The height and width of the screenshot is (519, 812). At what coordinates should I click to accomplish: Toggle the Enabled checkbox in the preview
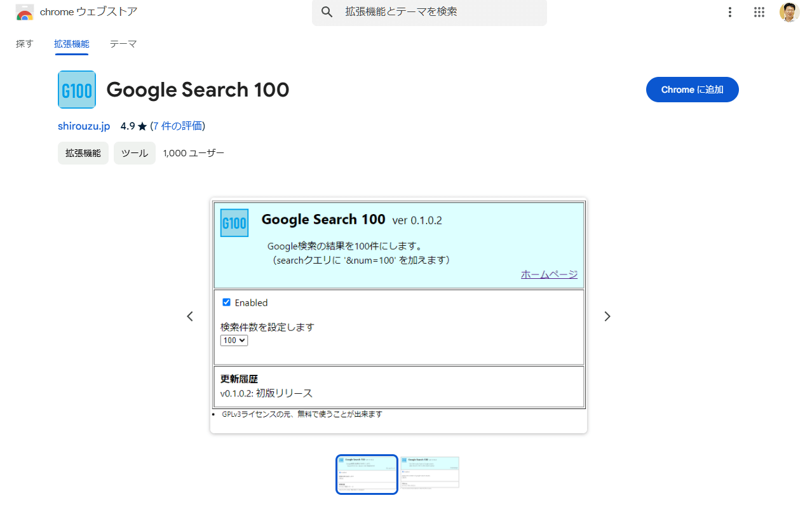coord(226,302)
